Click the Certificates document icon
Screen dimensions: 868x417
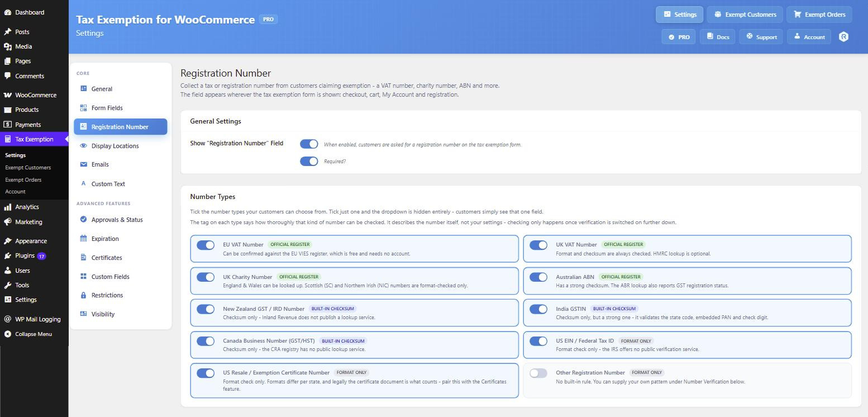(83, 258)
